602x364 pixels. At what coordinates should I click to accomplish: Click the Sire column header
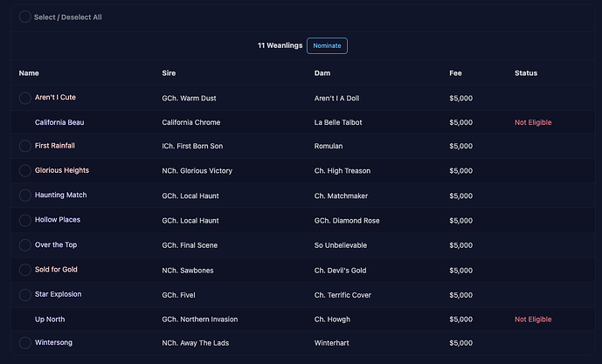tap(169, 72)
